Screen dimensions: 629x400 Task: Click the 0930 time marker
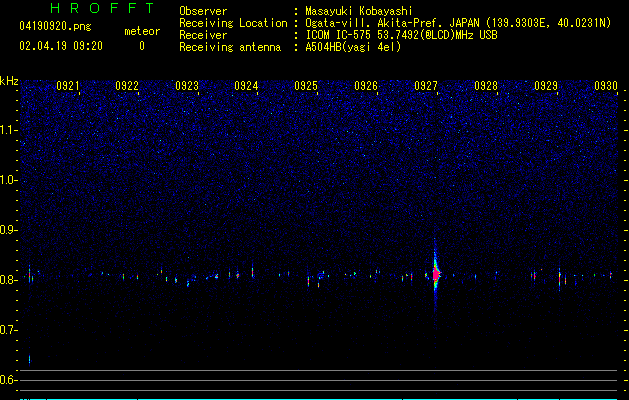click(x=606, y=86)
